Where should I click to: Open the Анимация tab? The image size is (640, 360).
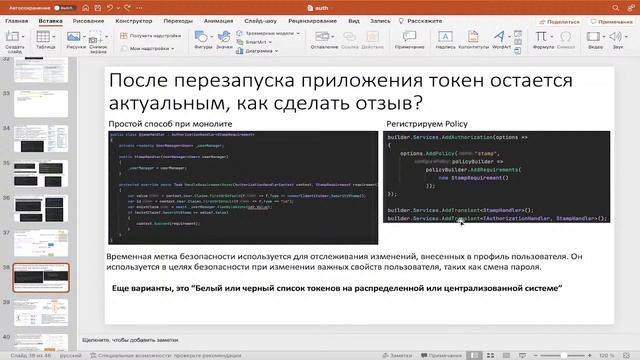click(218, 21)
